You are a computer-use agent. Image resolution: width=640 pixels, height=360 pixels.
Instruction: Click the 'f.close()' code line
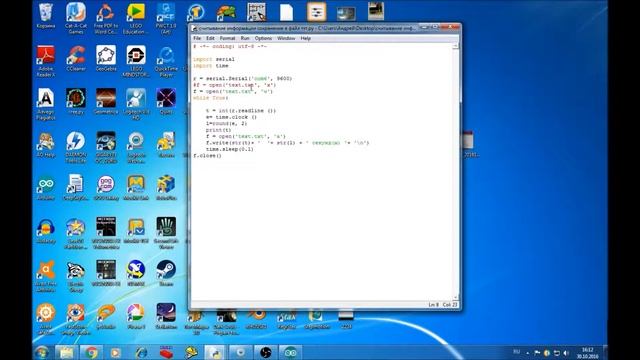tap(207, 156)
